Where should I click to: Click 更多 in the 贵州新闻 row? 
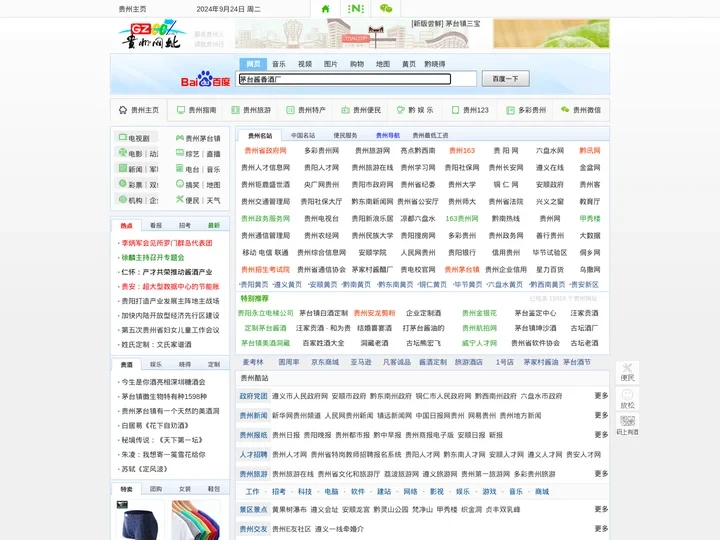pyautogui.click(x=601, y=415)
